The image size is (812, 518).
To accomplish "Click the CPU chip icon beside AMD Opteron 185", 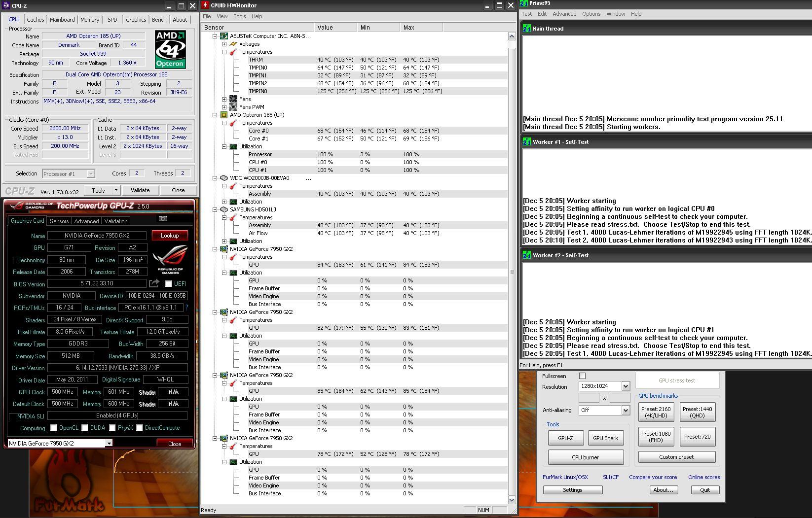I will (223, 115).
